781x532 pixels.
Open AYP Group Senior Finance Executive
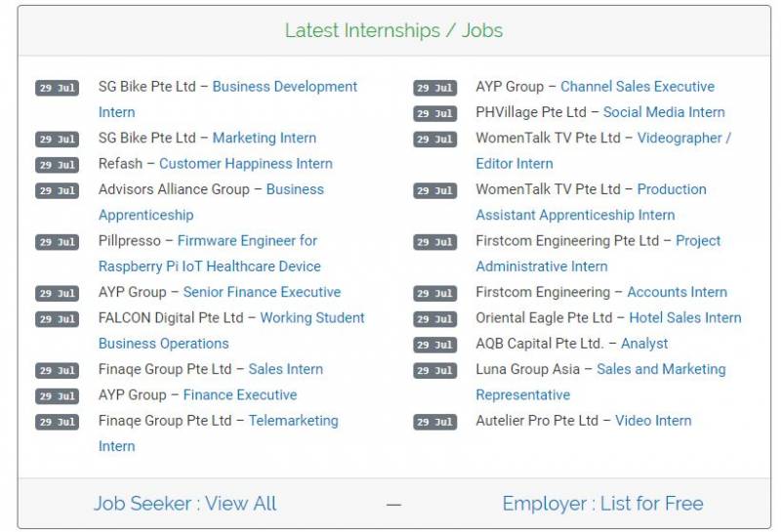(x=262, y=293)
